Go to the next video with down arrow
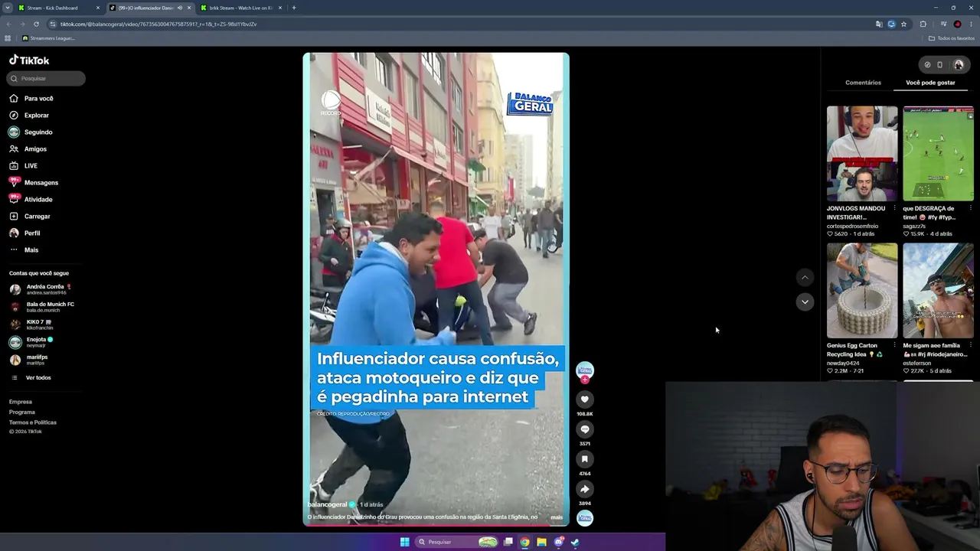980x551 pixels. (x=804, y=302)
